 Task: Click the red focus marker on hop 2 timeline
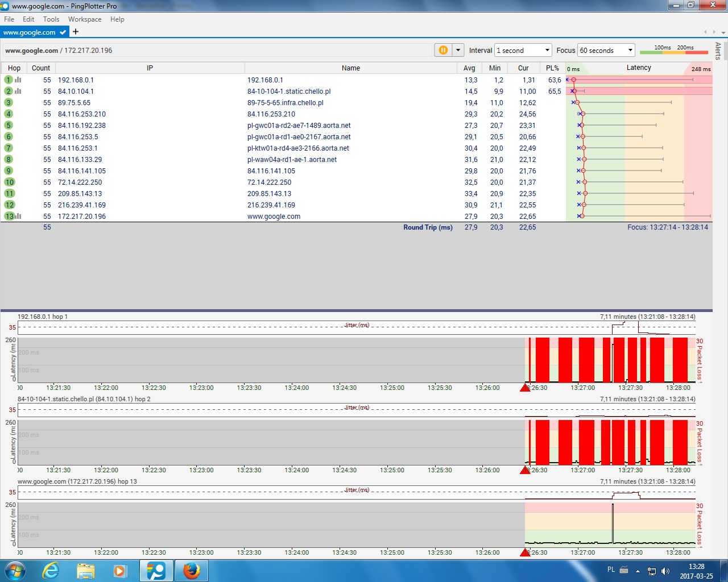pos(525,470)
